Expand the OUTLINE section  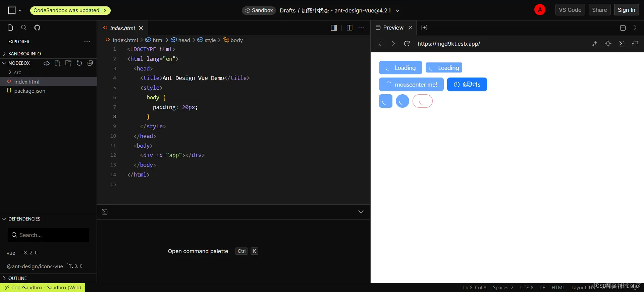[48, 278]
